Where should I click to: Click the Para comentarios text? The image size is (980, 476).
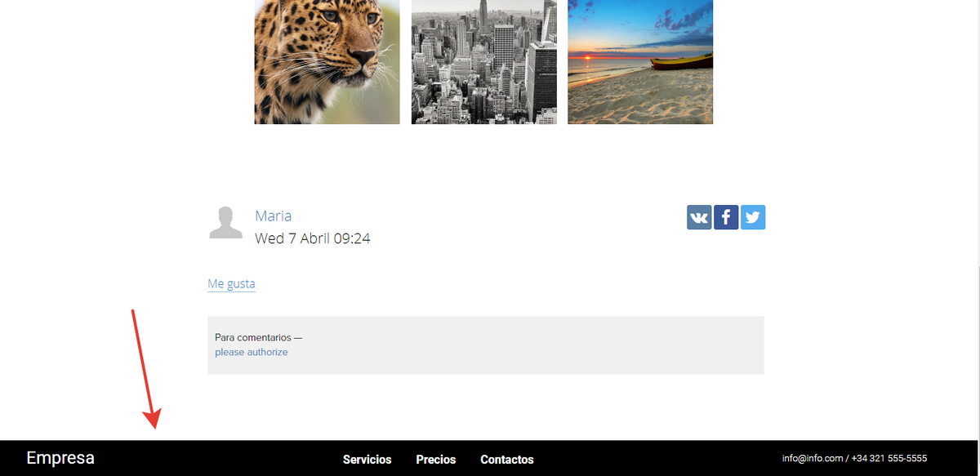tap(259, 337)
